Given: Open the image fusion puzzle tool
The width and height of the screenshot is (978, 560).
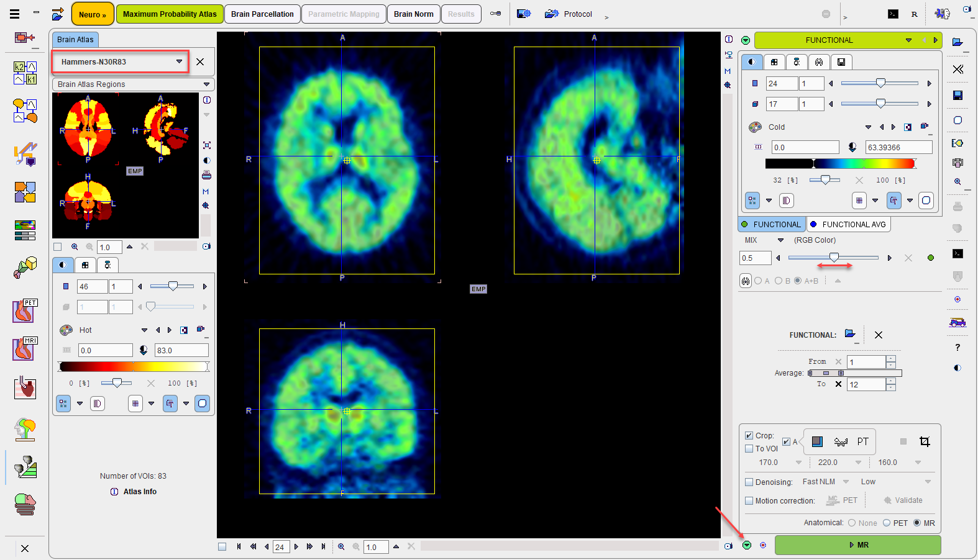Looking at the screenshot, I should pos(25,192).
